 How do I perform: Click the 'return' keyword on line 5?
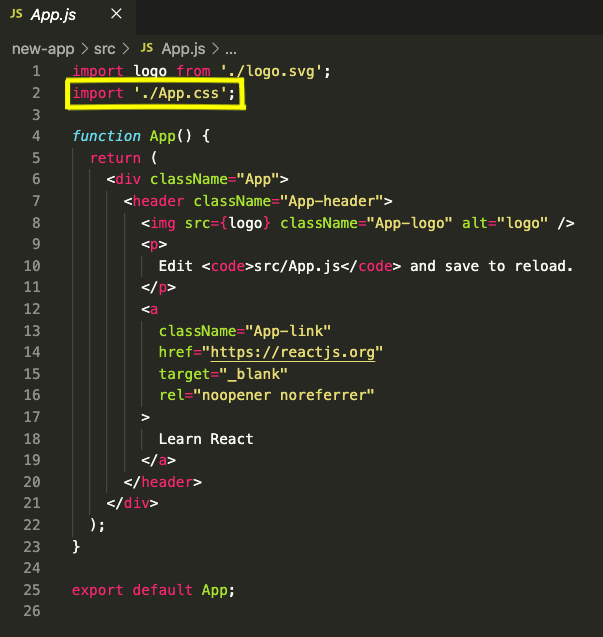115,158
